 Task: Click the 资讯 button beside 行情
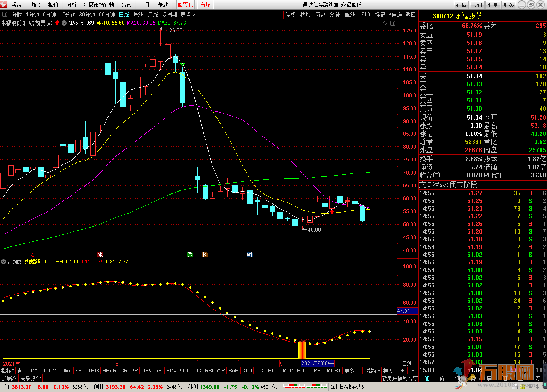(477, 5)
